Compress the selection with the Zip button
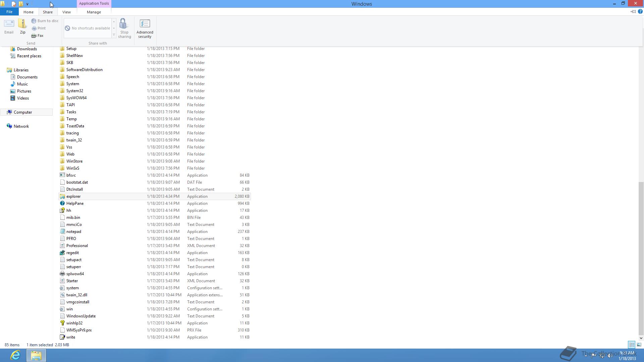This screenshot has width=644, height=362. pos(22,26)
